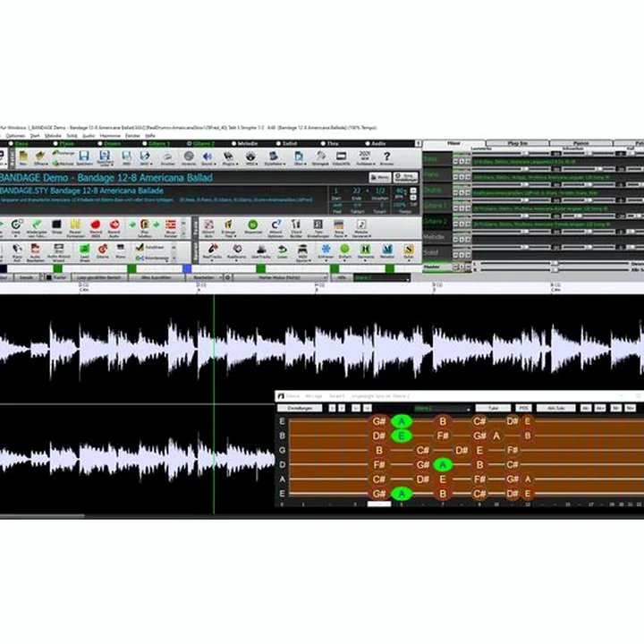Create a new song with the Neu icon
The image size is (644, 644).
click(23, 157)
